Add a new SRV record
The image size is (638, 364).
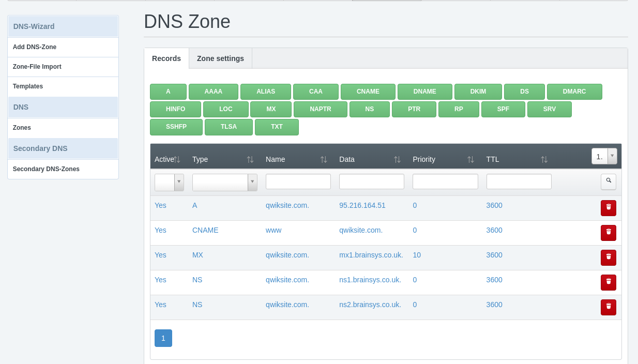click(x=549, y=109)
